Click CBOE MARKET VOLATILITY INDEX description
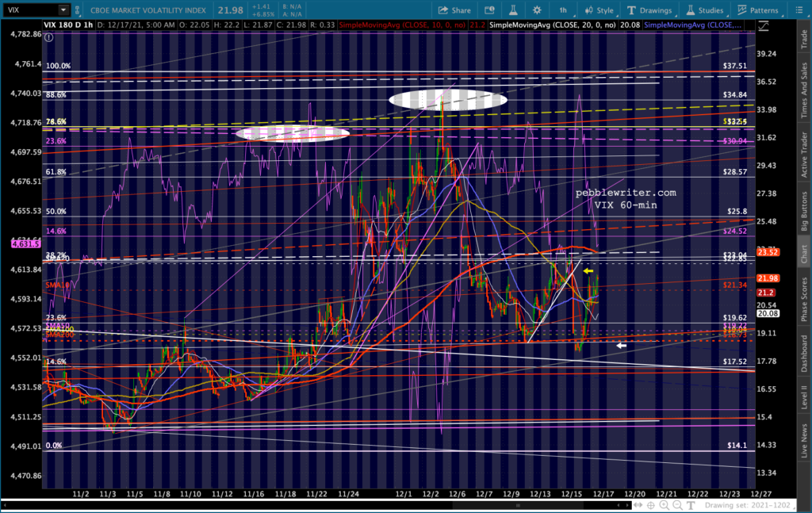The image size is (812, 513). 148,10
